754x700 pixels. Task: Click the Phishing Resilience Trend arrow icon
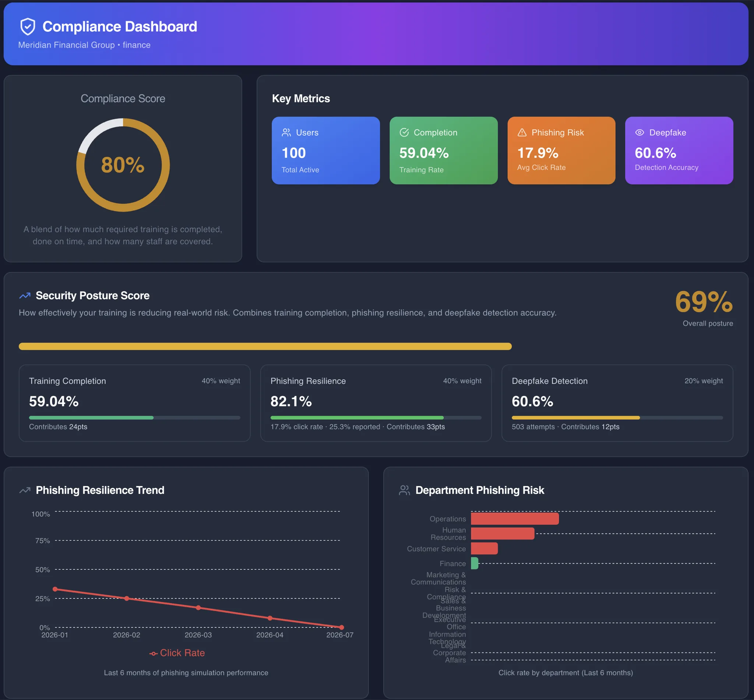25,490
